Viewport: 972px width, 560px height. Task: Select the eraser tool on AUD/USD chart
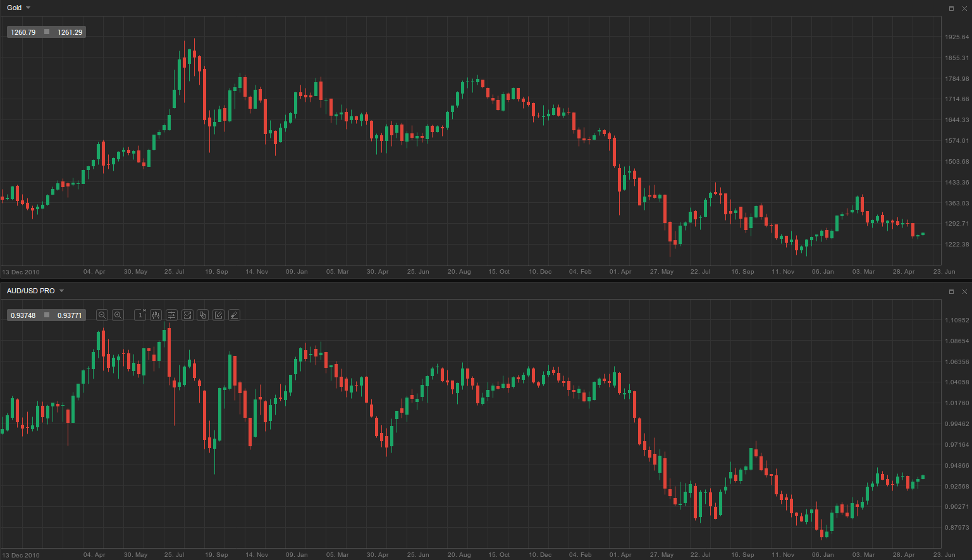pyautogui.click(x=234, y=315)
